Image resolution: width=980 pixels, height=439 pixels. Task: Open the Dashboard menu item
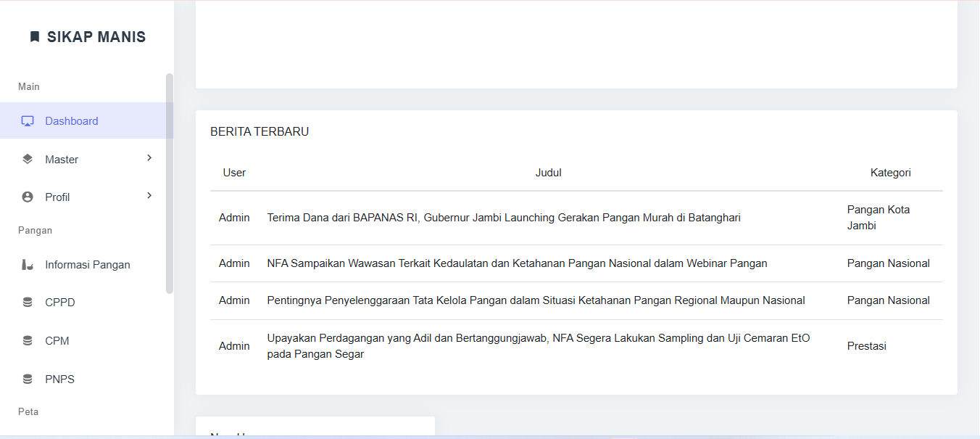[x=72, y=121]
